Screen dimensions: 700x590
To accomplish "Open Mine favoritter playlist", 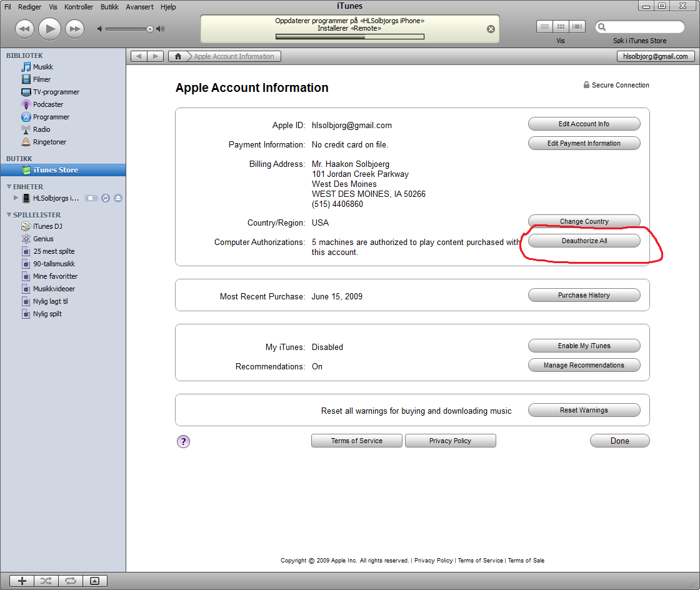I will [x=55, y=276].
